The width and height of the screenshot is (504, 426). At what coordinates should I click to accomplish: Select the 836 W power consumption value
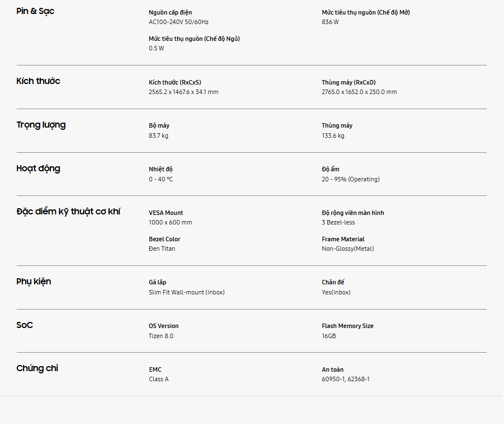[330, 22]
